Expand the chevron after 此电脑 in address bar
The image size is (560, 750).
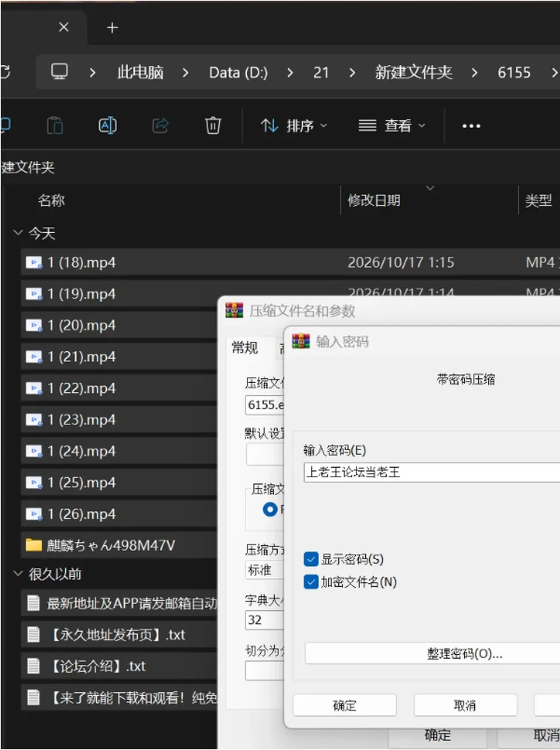(185, 72)
